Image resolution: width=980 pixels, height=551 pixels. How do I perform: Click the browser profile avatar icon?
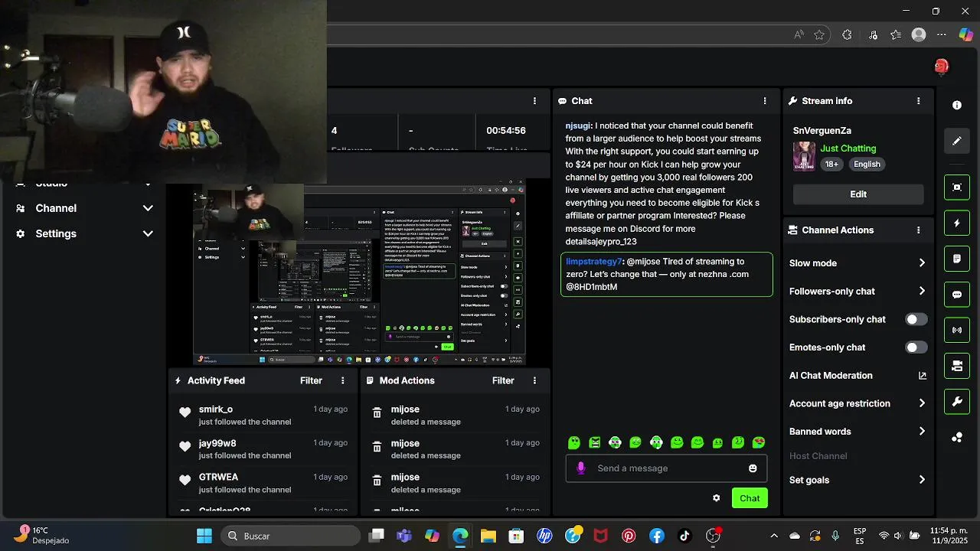pos(919,34)
